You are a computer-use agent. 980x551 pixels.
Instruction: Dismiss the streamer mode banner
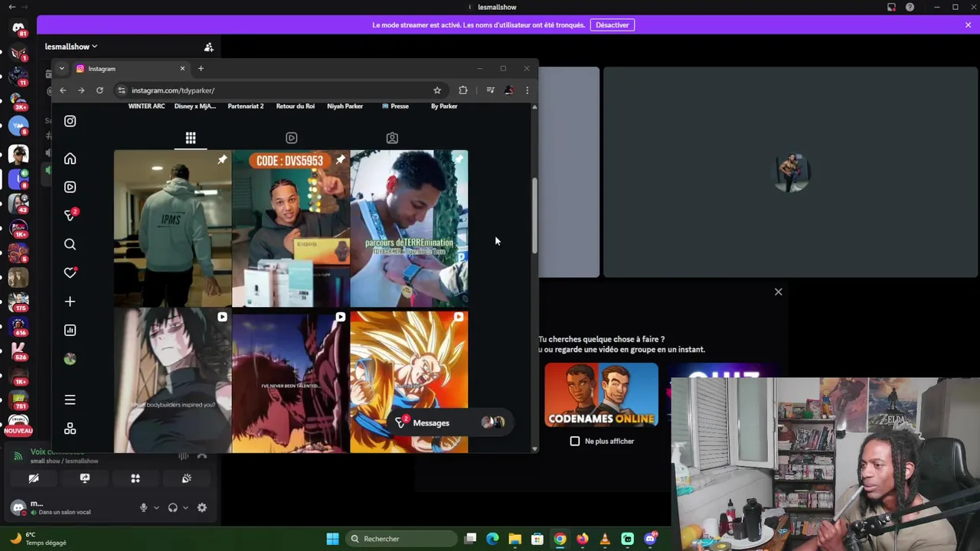(968, 25)
